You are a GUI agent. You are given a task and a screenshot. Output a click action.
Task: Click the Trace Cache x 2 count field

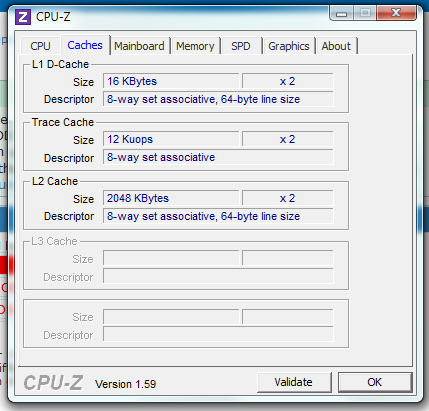point(287,139)
